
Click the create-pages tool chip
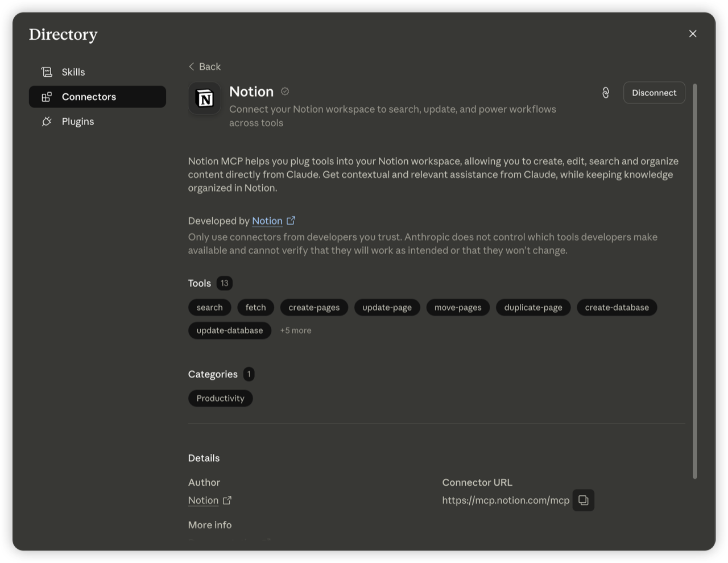314,308
